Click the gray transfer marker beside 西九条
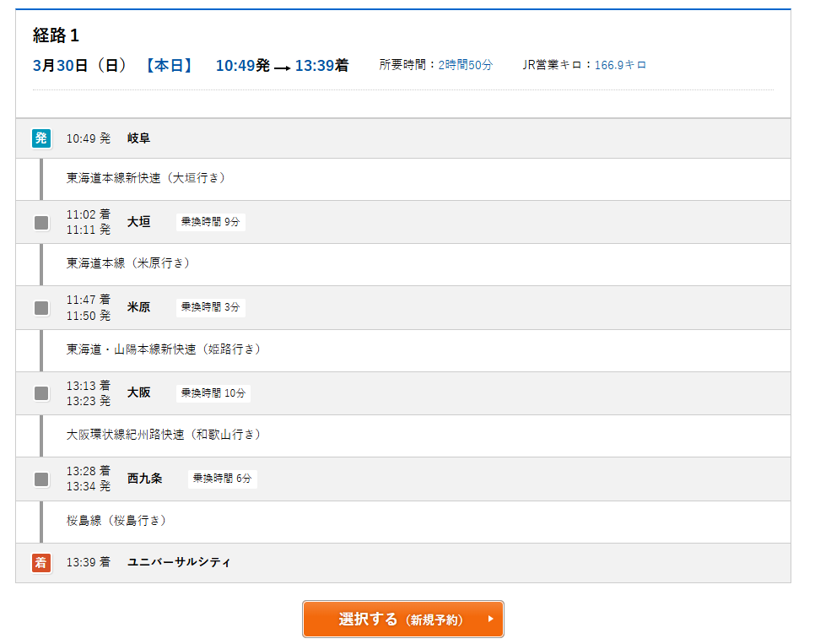 pos(41,479)
